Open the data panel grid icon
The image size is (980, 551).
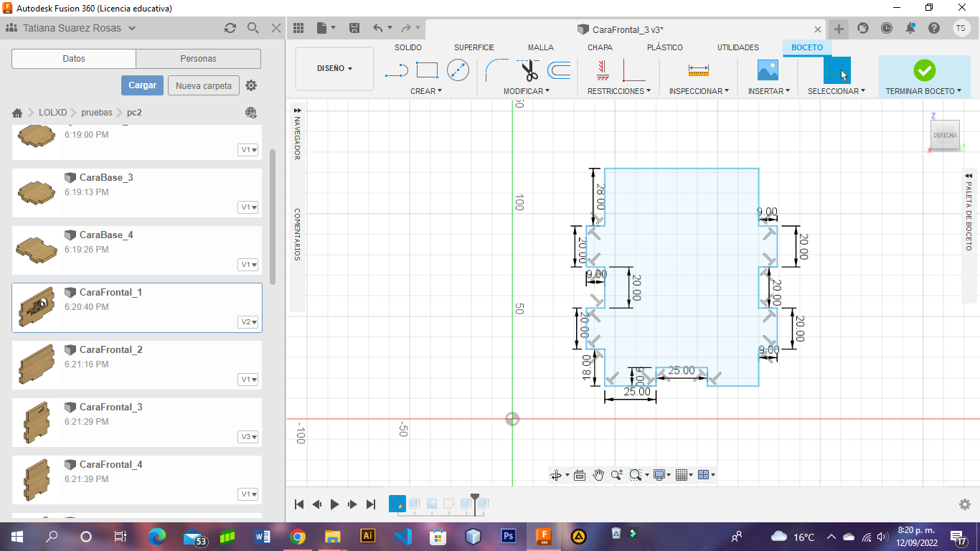click(298, 28)
